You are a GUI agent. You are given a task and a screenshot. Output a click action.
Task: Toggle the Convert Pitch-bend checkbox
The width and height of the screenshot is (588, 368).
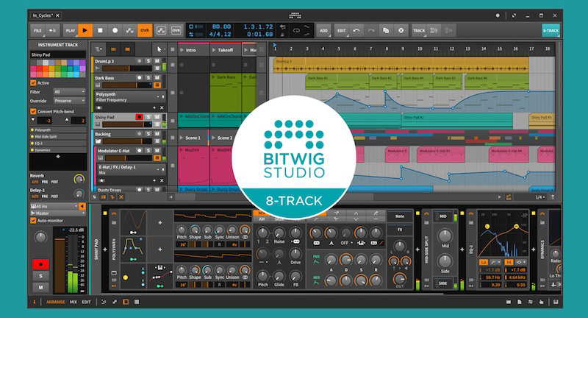[x=33, y=111]
